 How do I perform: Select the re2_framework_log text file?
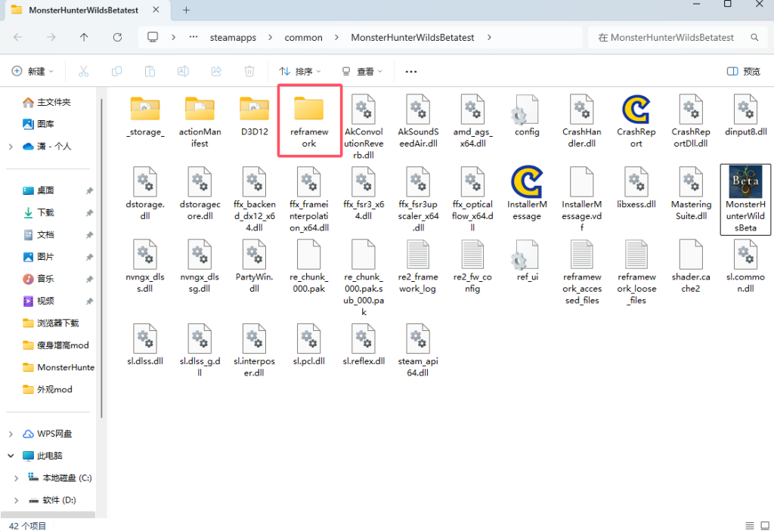tap(418, 267)
